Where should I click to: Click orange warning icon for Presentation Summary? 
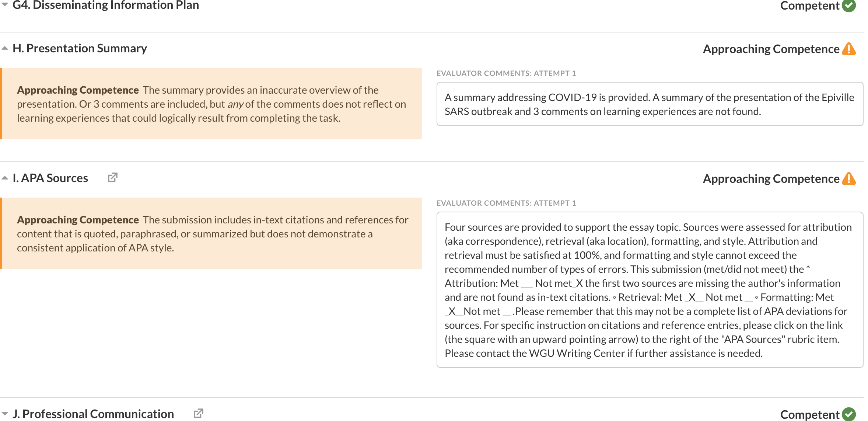coord(849,49)
